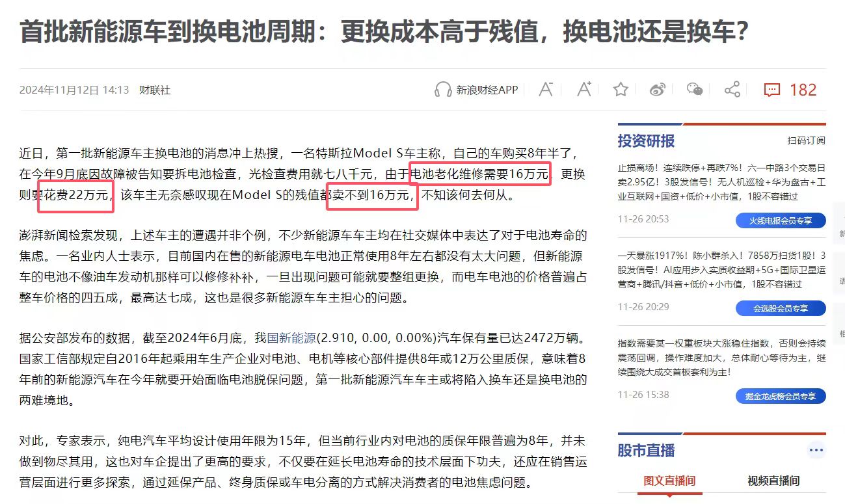Expand the 股市直播 three-dots menu

816,450
